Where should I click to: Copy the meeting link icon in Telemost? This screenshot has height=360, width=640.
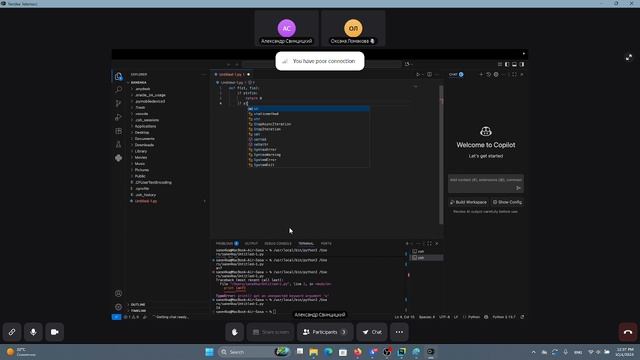pyautogui.click(x=12, y=332)
